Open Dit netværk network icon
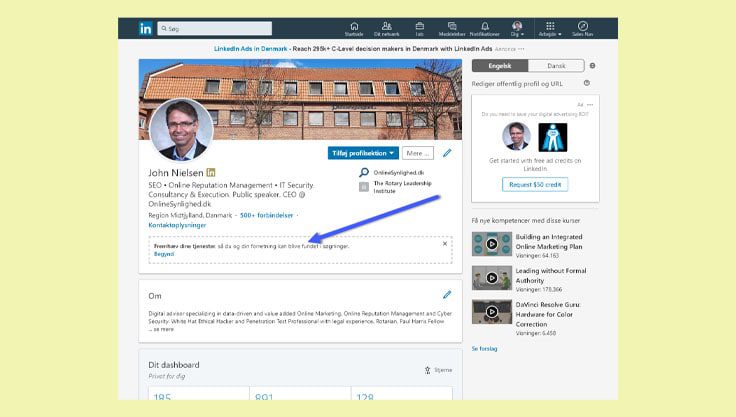736x417 pixels. click(x=386, y=29)
